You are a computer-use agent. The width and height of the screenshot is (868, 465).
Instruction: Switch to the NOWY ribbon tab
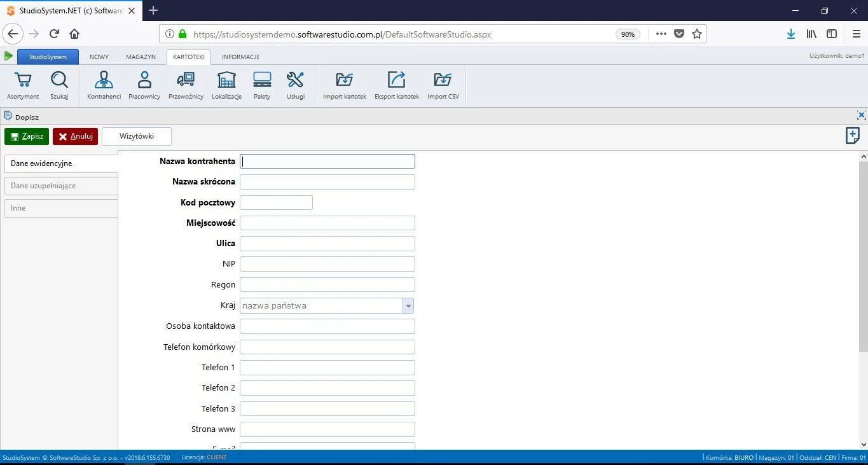(x=99, y=57)
